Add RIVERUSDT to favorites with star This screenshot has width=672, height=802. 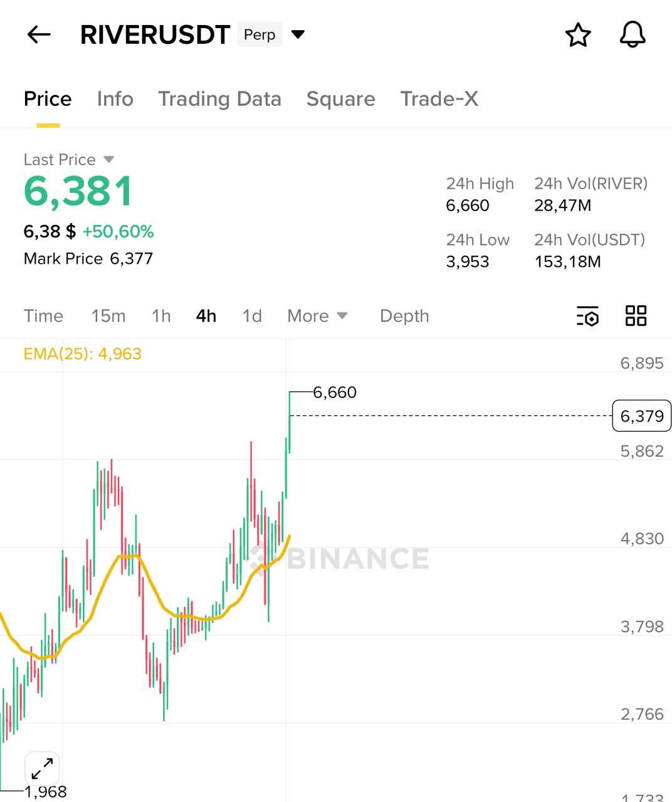point(578,35)
